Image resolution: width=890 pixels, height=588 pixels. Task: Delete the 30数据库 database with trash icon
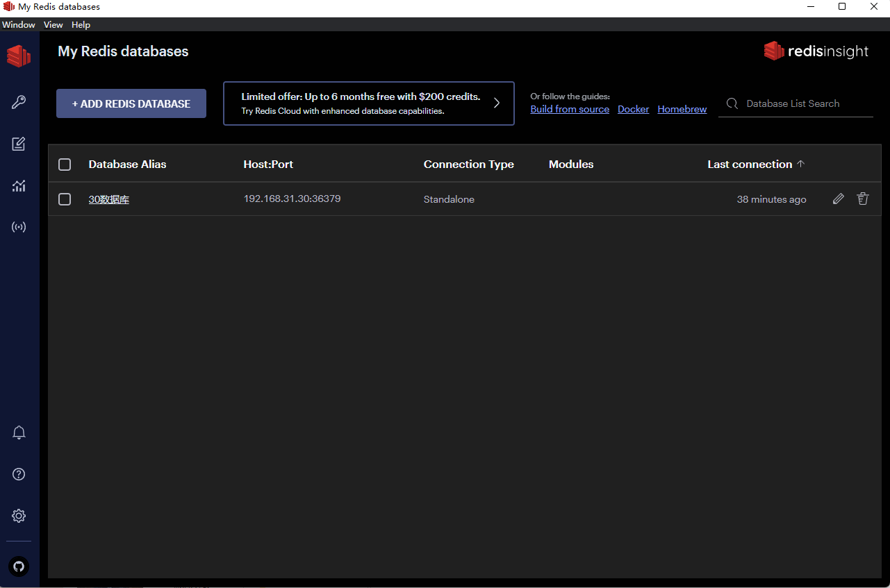click(x=863, y=199)
